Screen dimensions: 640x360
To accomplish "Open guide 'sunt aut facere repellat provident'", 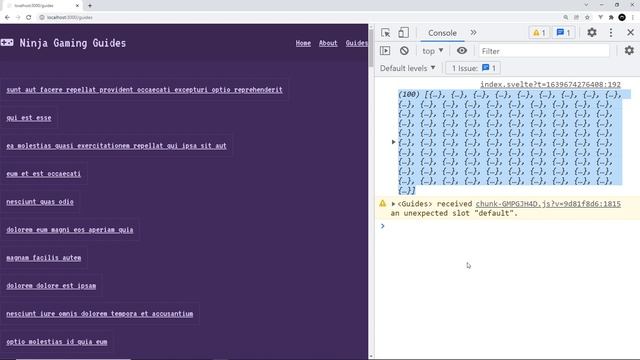I will point(144,90).
